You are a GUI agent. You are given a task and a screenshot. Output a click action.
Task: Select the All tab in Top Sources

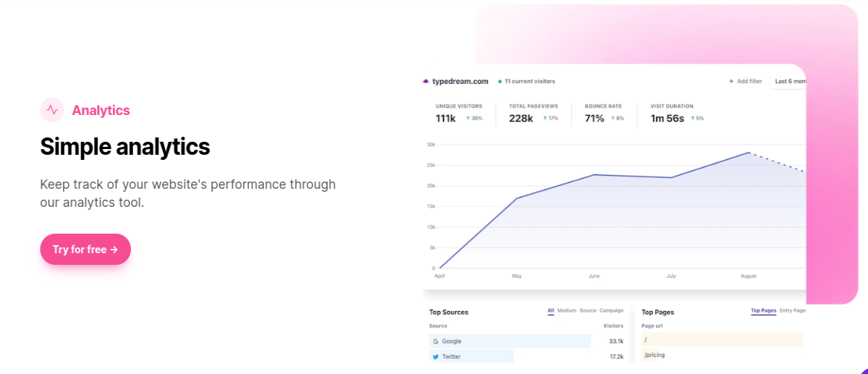(x=550, y=311)
